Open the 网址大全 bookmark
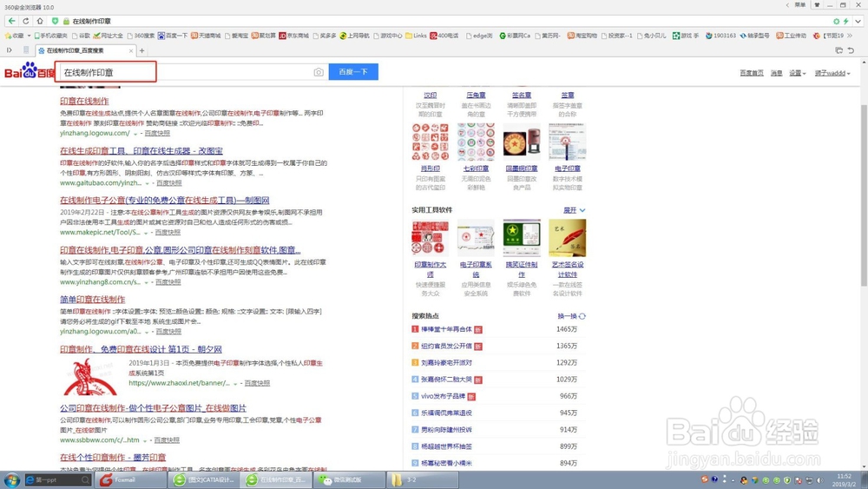The image size is (868, 489). point(108,36)
